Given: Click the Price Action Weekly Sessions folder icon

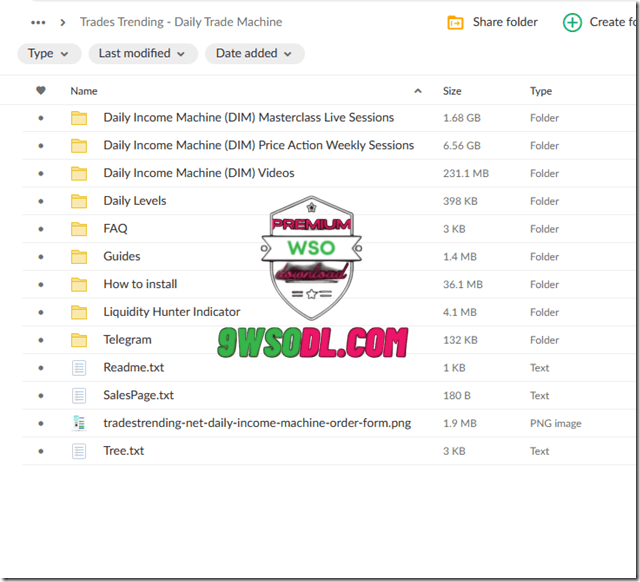Looking at the screenshot, I should point(79,146).
